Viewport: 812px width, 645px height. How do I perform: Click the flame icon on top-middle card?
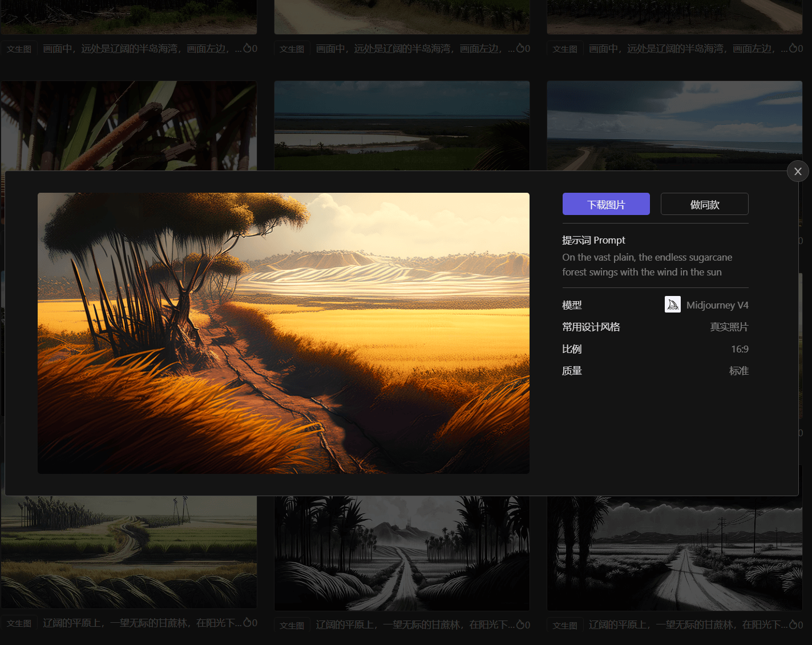[520, 48]
